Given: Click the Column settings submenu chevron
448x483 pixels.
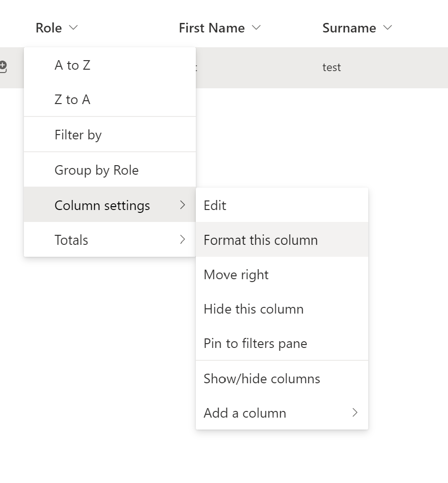Looking at the screenshot, I should coord(182,205).
